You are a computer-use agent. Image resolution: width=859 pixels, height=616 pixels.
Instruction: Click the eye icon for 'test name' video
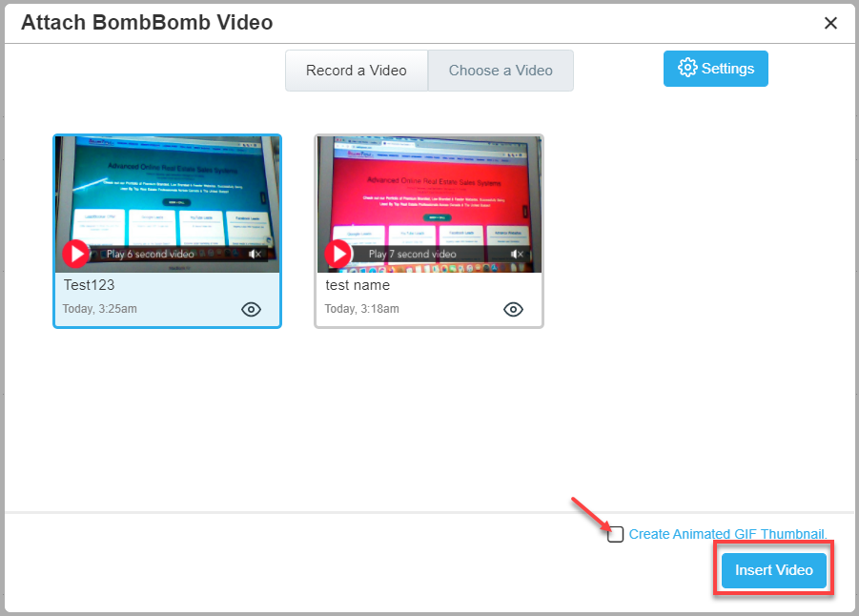[x=513, y=309]
